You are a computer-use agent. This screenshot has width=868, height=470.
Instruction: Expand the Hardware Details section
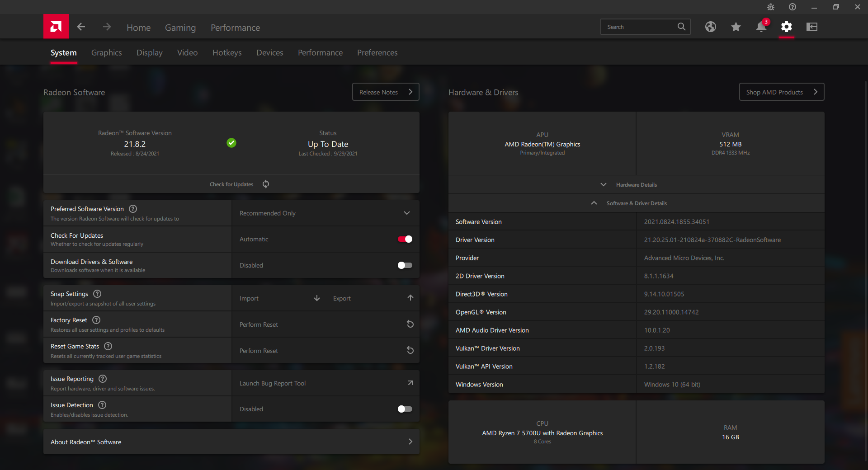(x=637, y=184)
